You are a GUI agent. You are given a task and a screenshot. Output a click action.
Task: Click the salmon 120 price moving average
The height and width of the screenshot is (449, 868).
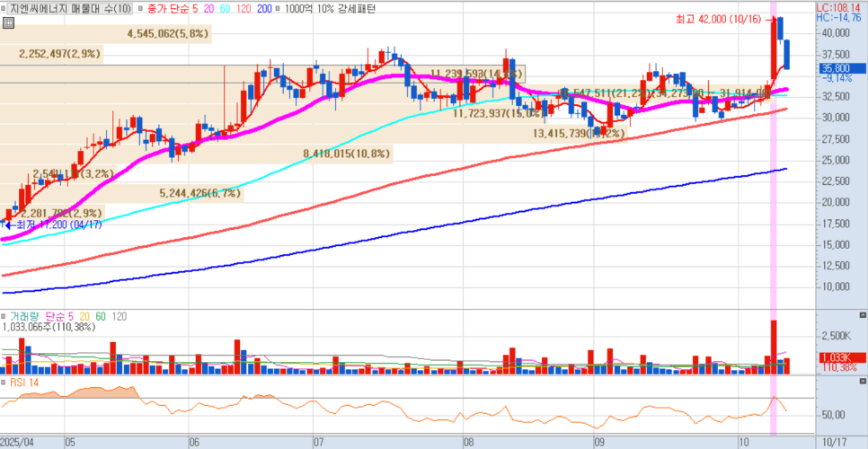[243, 8]
